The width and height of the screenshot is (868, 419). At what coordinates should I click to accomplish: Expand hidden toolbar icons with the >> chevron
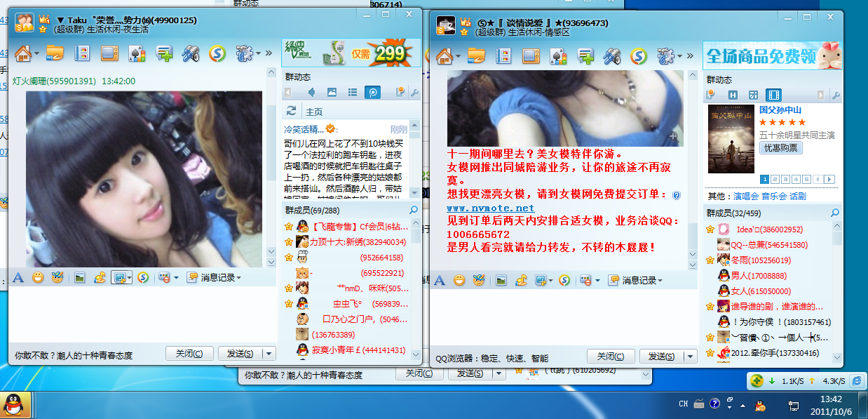click(269, 52)
